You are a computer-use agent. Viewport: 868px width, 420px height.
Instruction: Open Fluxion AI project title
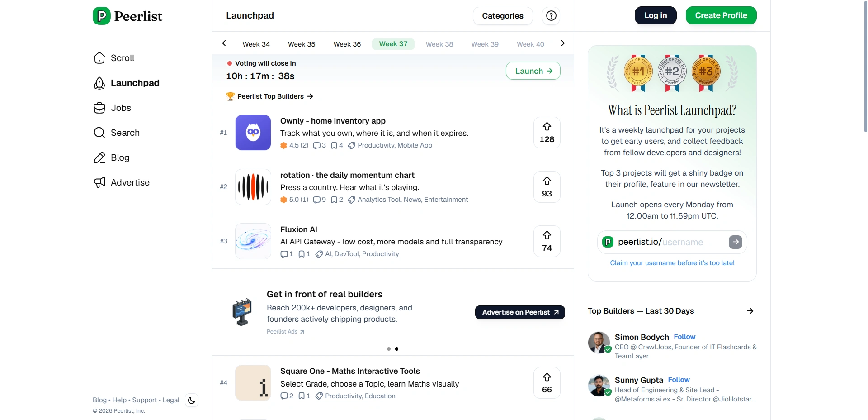click(x=299, y=229)
